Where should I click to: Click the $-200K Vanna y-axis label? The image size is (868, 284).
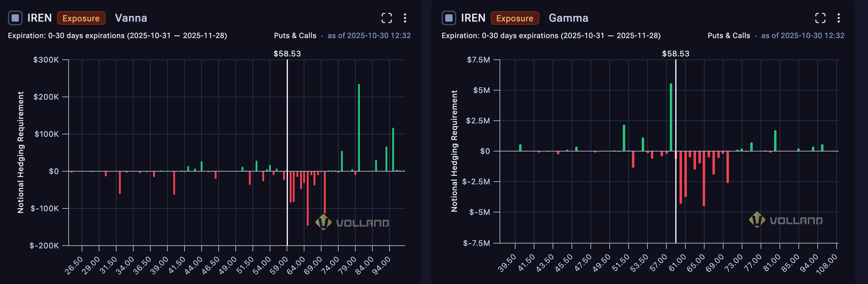click(44, 246)
